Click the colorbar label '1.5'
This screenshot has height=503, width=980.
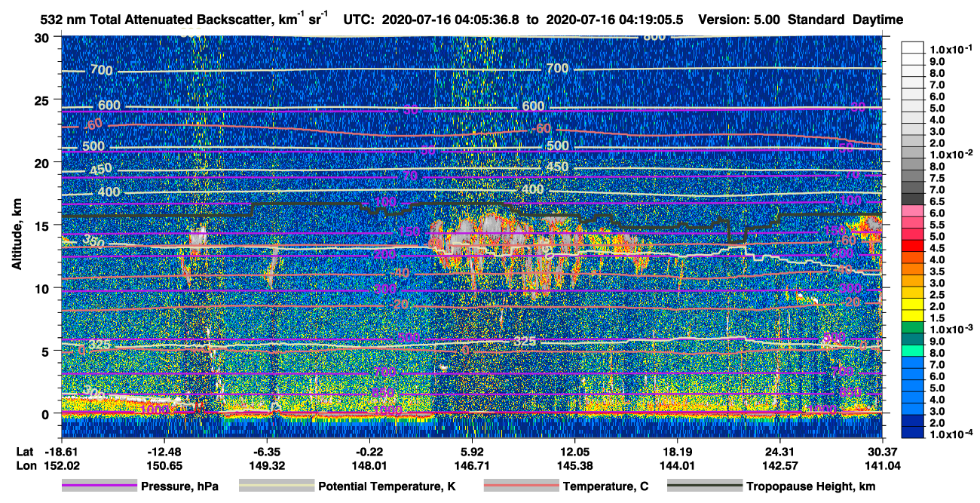[x=936, y=317]
